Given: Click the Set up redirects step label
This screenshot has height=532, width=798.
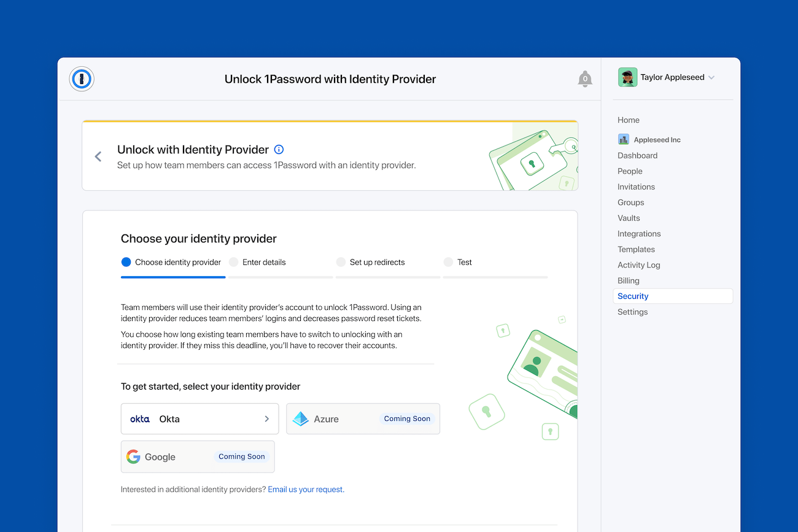Looking at the screenshot, I should 377,262.
